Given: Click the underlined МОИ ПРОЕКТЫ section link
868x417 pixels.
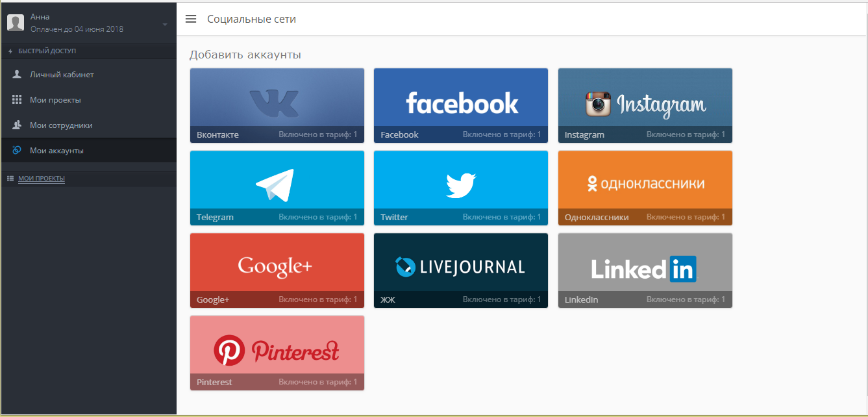Looking at the screenshot, I should (x=42, y=179).
